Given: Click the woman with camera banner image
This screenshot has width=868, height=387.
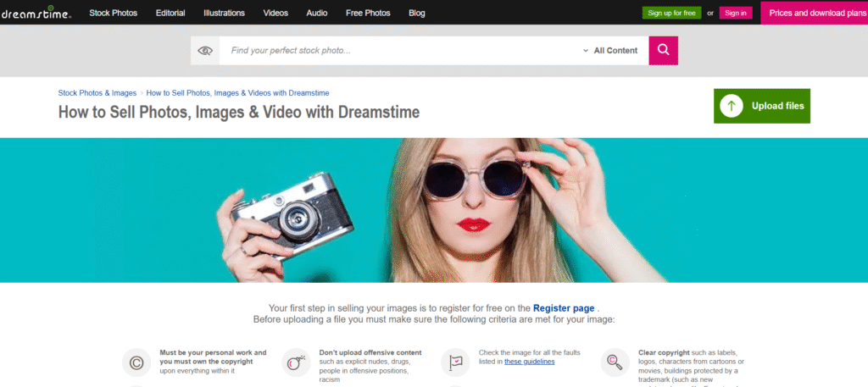Looking at the screenshot, I should click(x=434, y=210).
